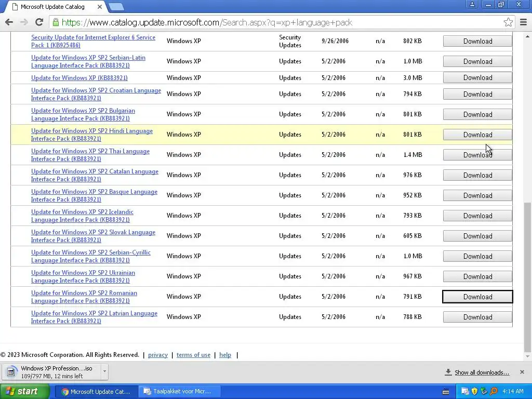This screenshot has height=399, width=532.
Task: Download the Ukrainian Language Interface Pack
Action: [477, 277]
